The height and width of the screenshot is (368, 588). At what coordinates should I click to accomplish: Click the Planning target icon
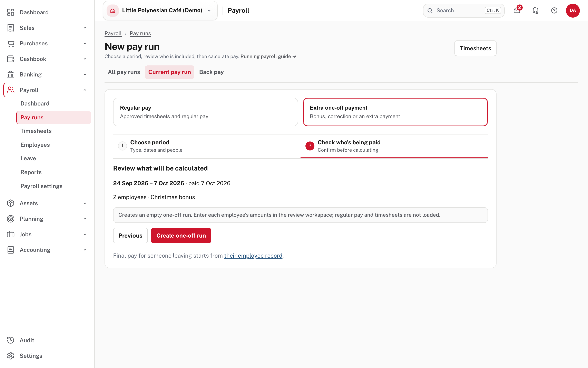(10, 219)
